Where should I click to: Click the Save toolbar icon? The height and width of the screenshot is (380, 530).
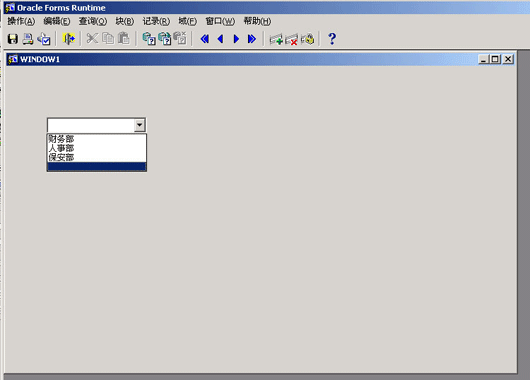[x=13, y=39]
